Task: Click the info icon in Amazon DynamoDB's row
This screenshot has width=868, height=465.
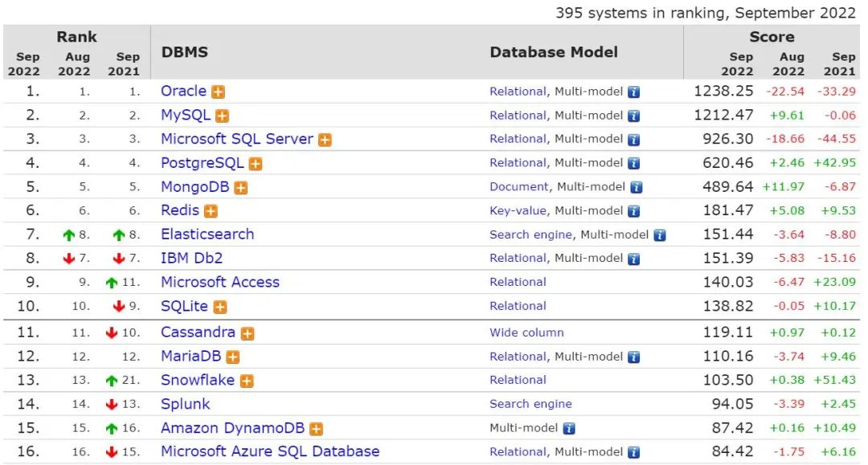Action: point(569,429)
